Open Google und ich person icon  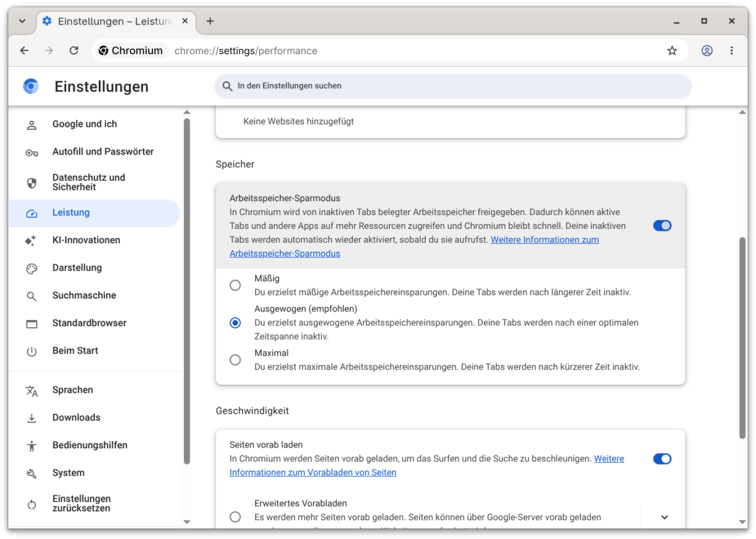[x=31, y=125]
